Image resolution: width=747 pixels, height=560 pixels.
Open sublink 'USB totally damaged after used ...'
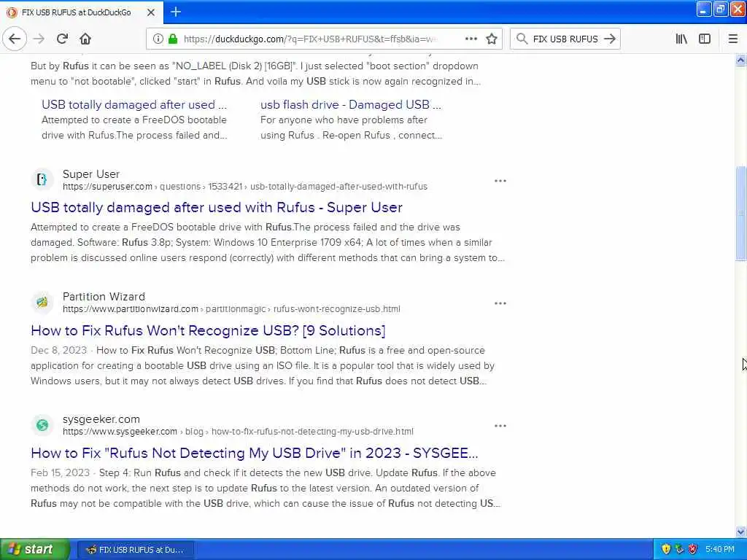[x=134, y=105]
